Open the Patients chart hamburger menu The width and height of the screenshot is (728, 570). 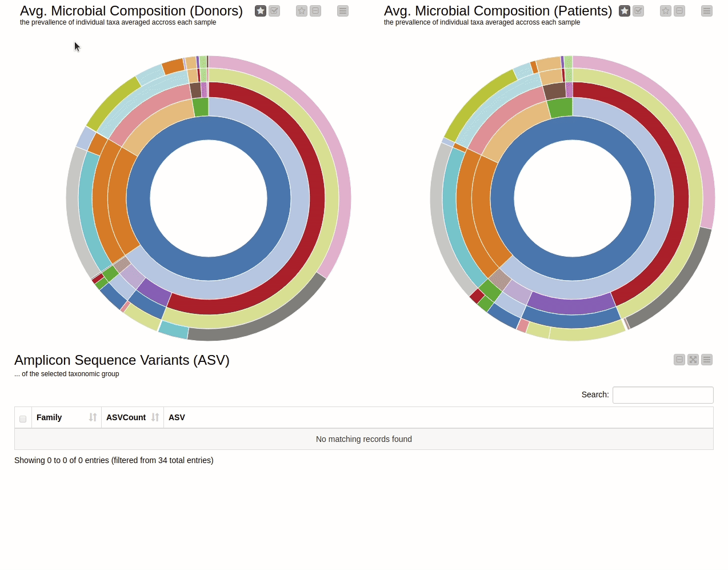[707, 11]
